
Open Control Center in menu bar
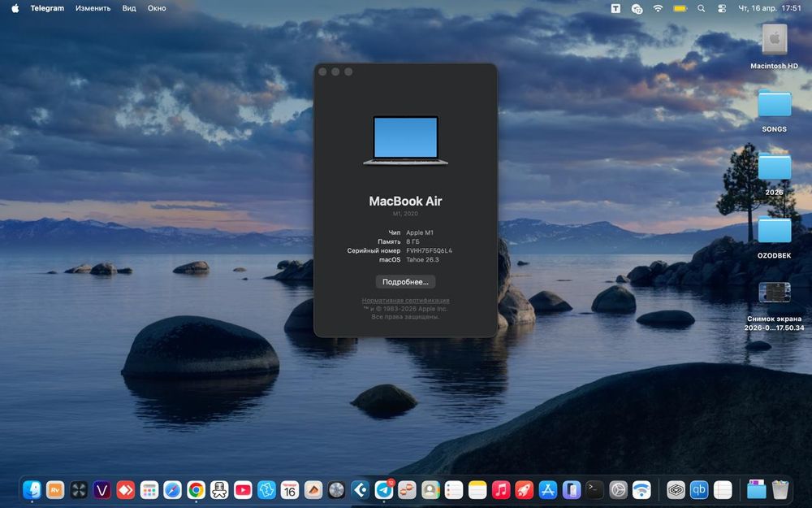[x=722, y=8]
